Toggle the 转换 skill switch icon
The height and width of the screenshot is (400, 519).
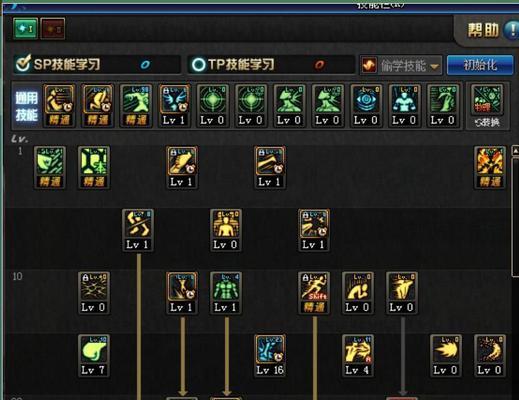pyautogui.click(x=487, y=106)
